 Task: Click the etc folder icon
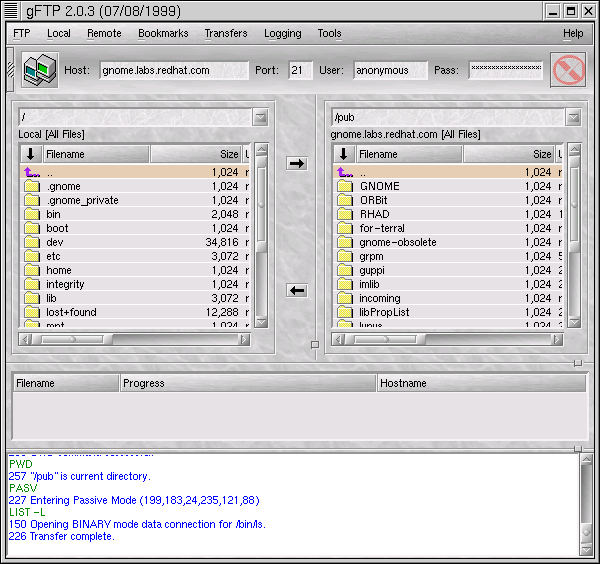point(32,256)
